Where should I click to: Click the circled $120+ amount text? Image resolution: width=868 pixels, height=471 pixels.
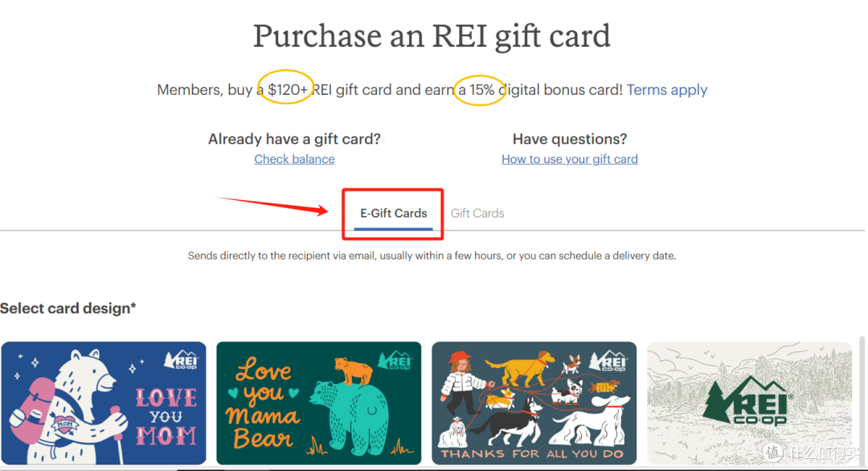click(287, 90)
